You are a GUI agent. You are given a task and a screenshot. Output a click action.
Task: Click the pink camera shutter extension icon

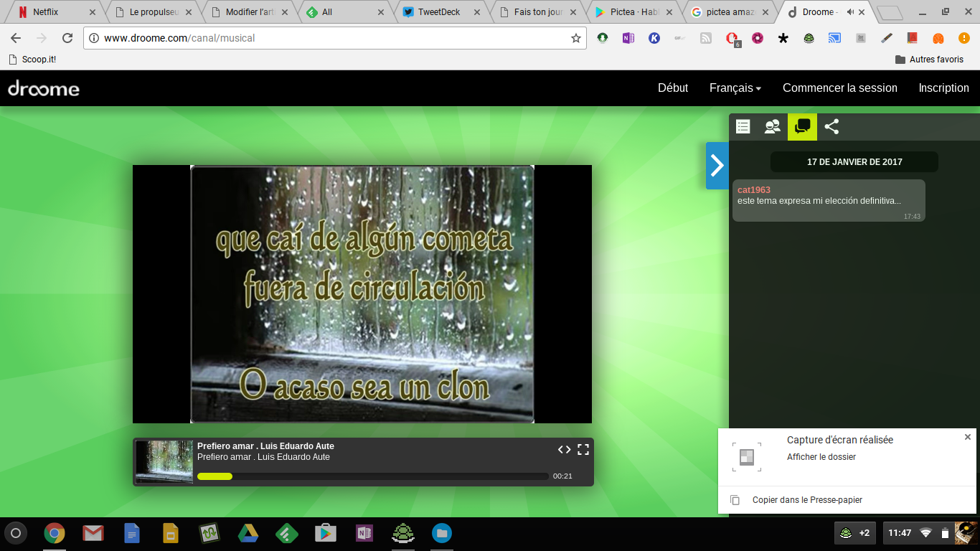click(758, 38)
